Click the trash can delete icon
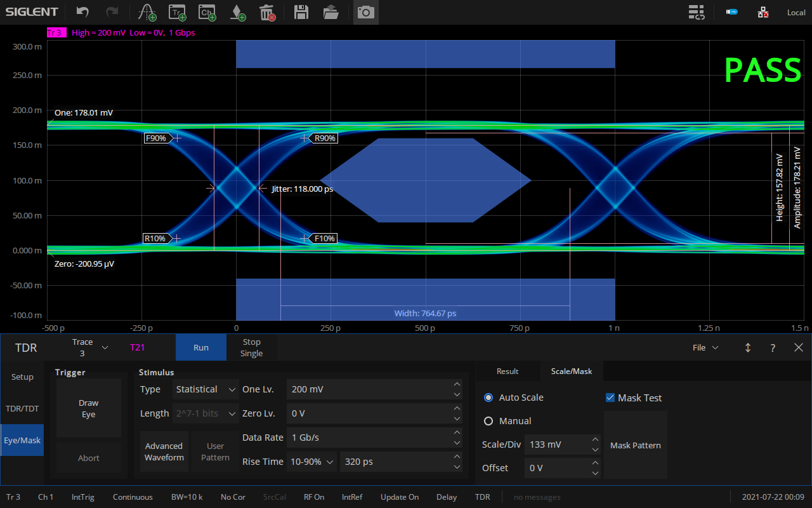This screenshot has width=812, height=508. [267, 12]
